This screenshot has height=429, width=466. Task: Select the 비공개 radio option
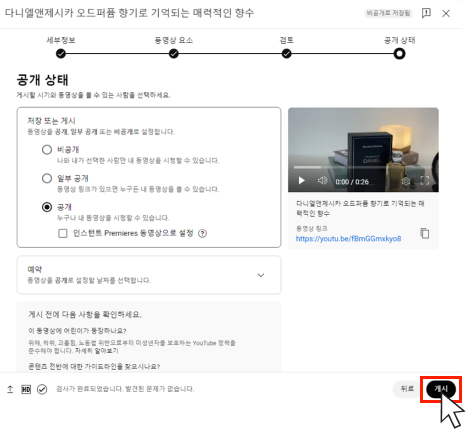pos(47,149)
